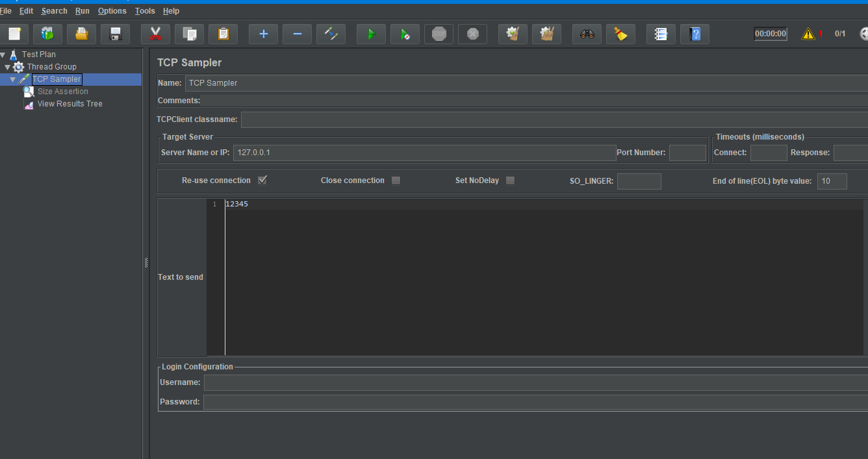Open the Templates toolbar icon
This screenshot has height=459, width=868.
coord(47,34)
